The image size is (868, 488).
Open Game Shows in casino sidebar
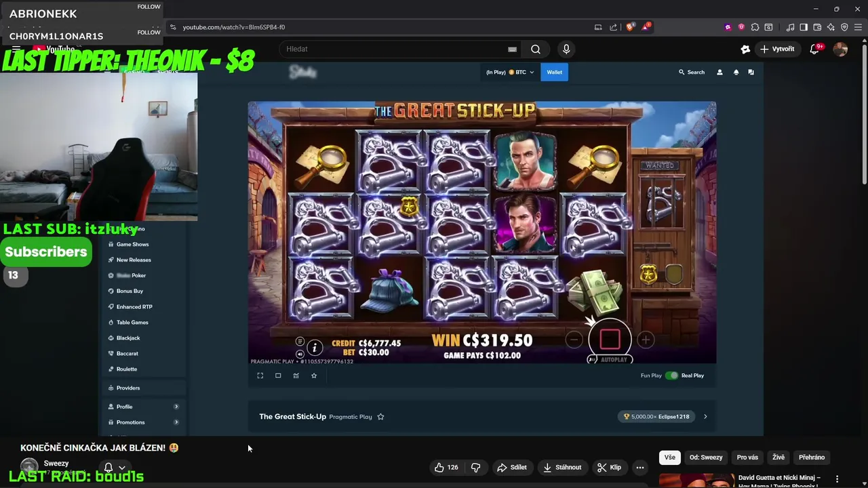(x=132, y=244)
